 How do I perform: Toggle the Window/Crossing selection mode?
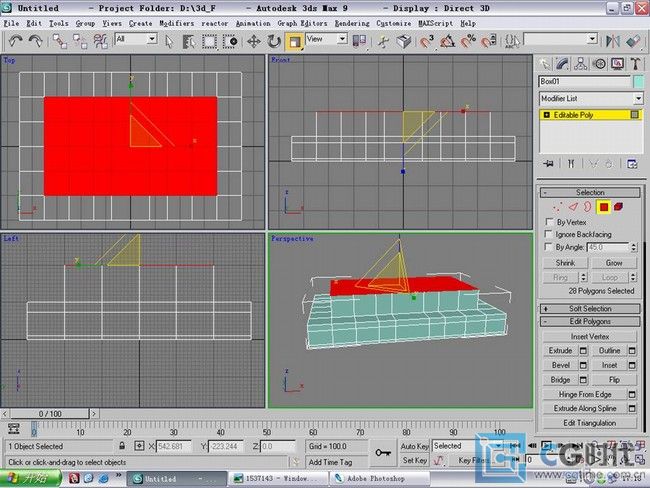(230, 41)
